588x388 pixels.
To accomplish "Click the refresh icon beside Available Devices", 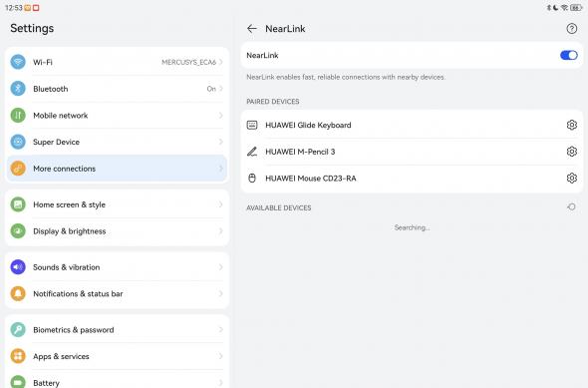I will [x=571, y=206].
